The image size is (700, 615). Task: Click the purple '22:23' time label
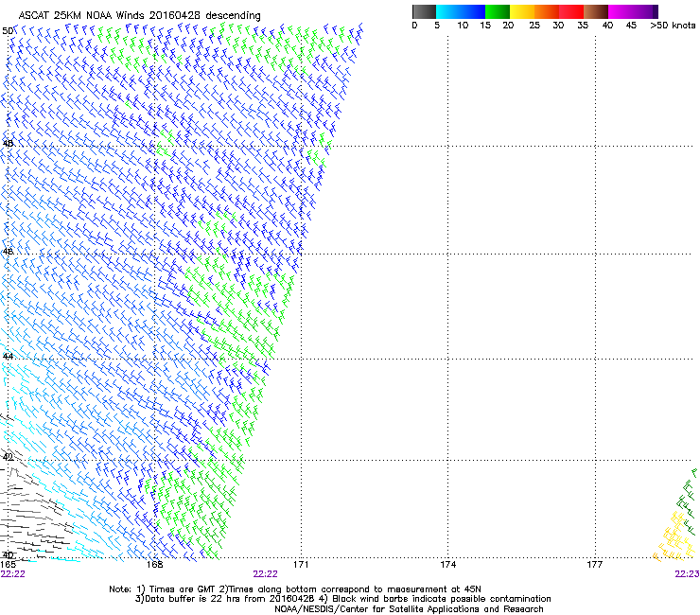(x=687, y=574)
